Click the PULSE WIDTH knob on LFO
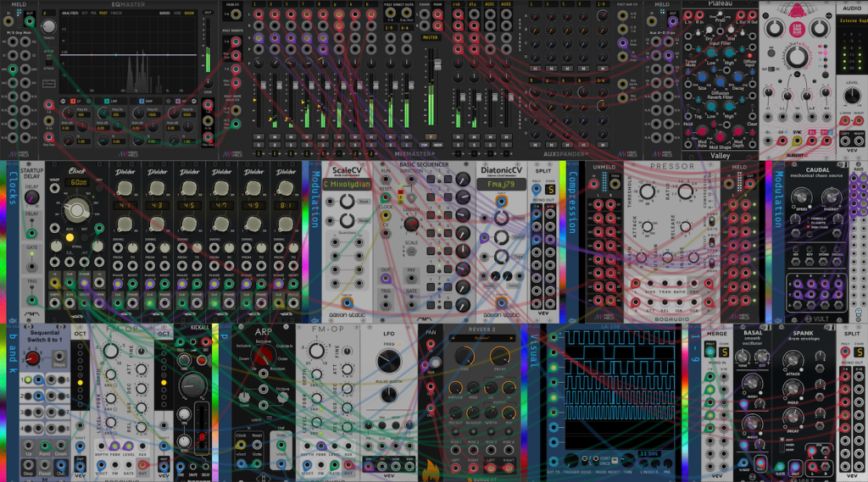The height and width of the screenshot is (482, 868). [388, 395]
